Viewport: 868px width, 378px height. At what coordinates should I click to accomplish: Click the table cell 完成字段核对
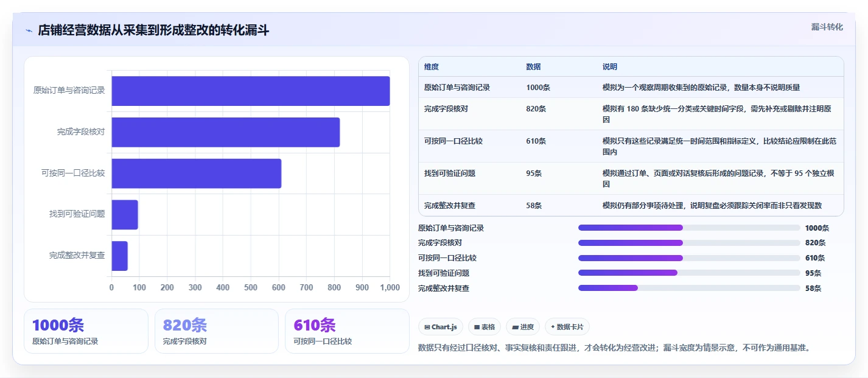pos(446,109)
